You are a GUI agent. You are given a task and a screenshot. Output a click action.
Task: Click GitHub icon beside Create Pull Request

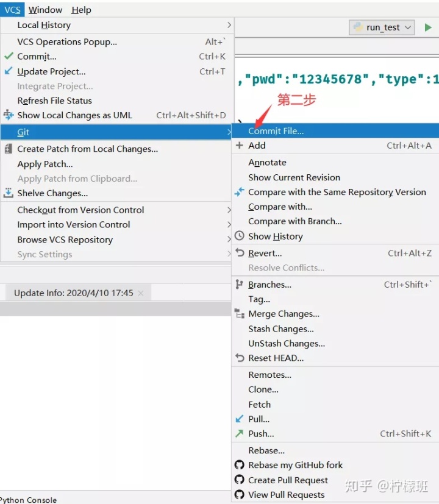tap(239, 480)
